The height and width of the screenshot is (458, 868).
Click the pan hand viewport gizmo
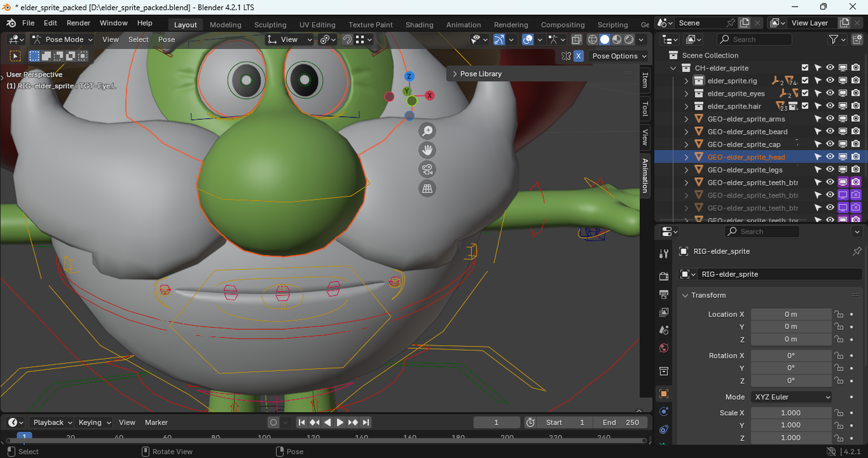[427, 150]
